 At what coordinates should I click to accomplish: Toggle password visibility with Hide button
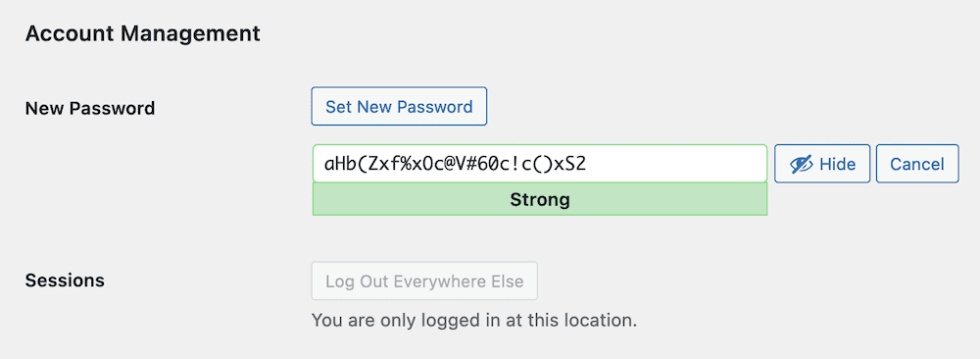822,164
